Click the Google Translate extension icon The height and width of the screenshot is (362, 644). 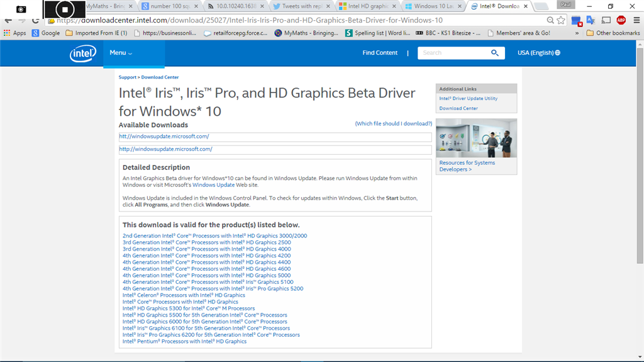pyautogui.click(x=591, y=20)
